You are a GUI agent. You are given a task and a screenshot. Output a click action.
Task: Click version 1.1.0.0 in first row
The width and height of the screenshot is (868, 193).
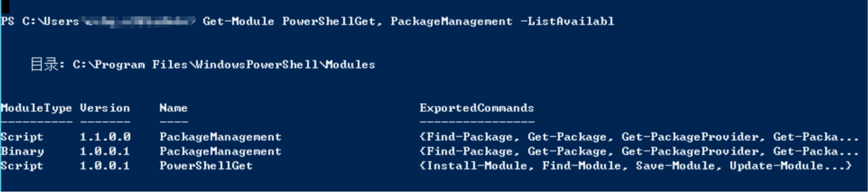pyautogui.click(x=105, y=137)
